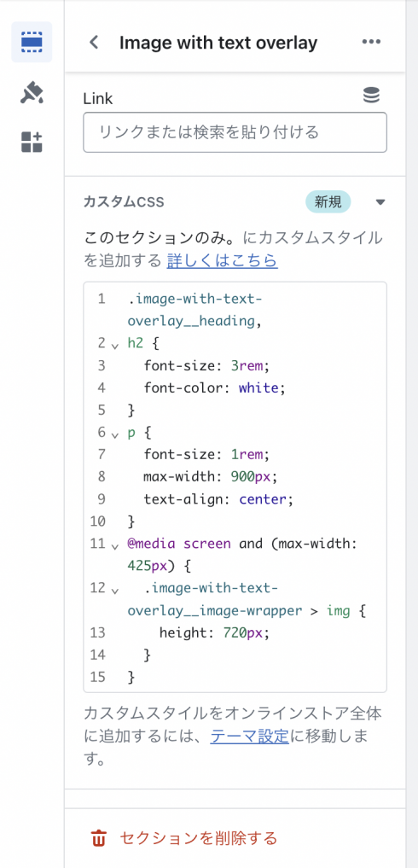Click セクションを削除する delete button
The width and height of the screenshot is (418, 868).
tap(184, 838)
